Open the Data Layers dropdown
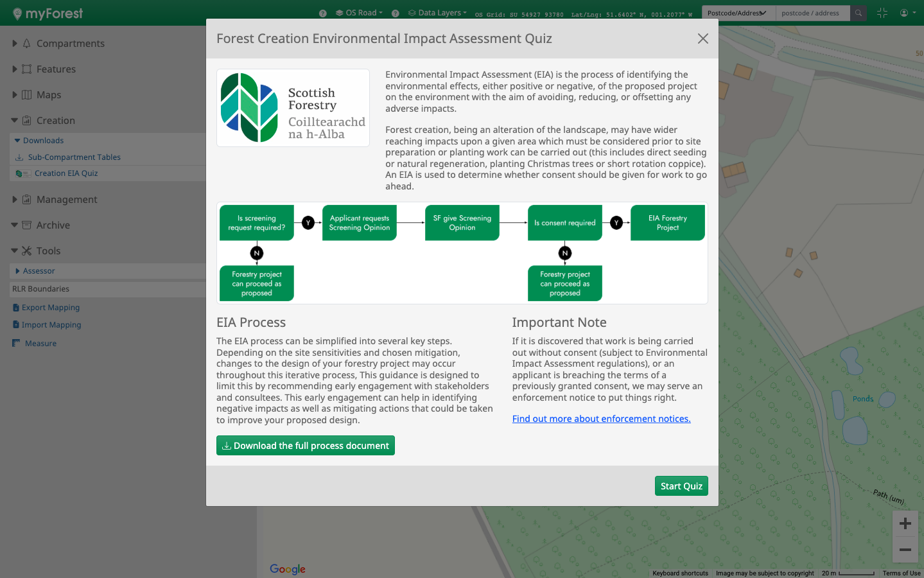This screenshot has width=924, height=578. coord(438,13)
